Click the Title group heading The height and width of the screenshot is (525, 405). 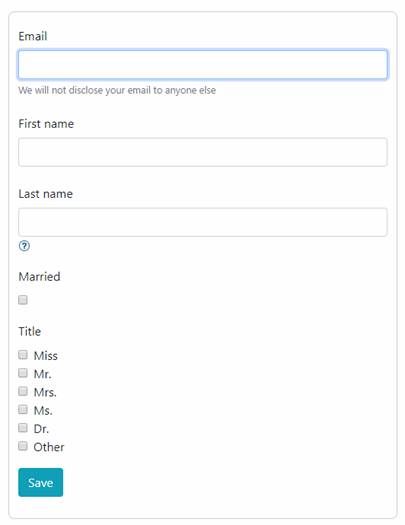30,331
